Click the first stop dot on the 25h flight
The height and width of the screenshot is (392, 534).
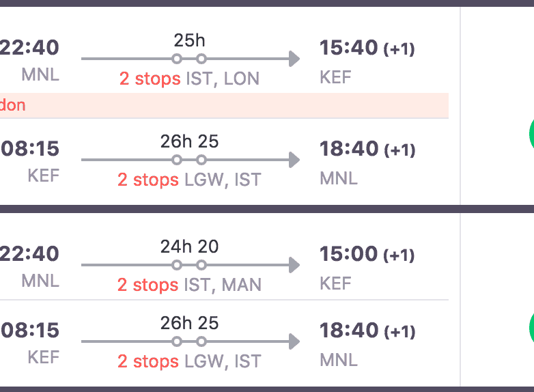pyautogui.click(x=177, y=59)
